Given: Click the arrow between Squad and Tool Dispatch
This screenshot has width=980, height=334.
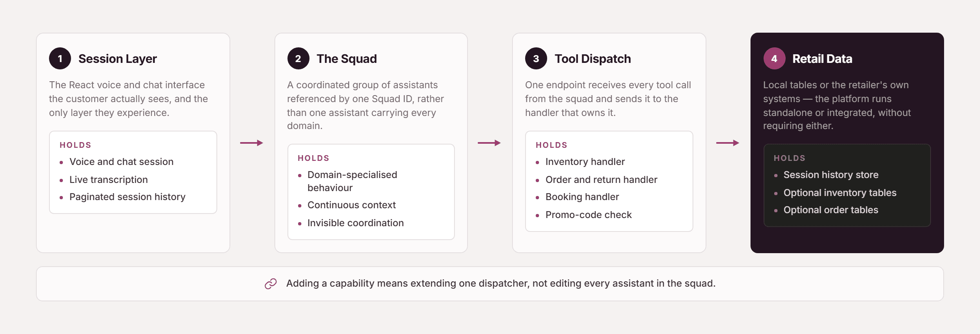Looking at the screenshot, I should pyautogui.click(x=489, y=143).
